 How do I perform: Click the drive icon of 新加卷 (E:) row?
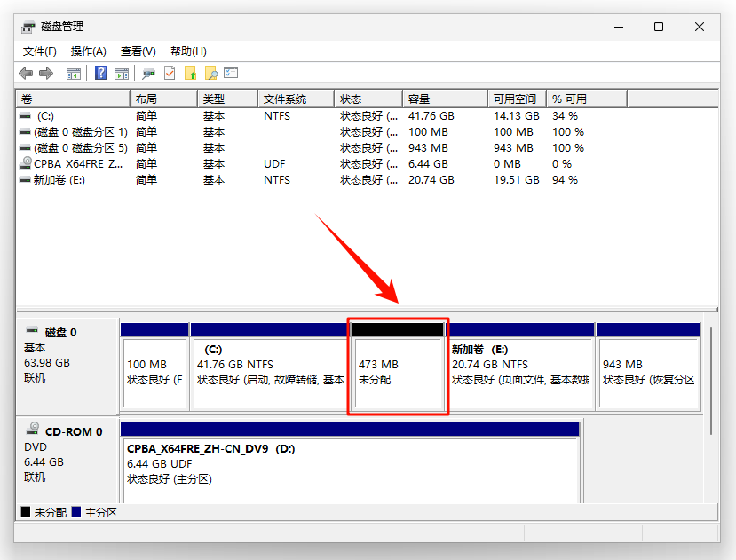click(x=25, y=179)
